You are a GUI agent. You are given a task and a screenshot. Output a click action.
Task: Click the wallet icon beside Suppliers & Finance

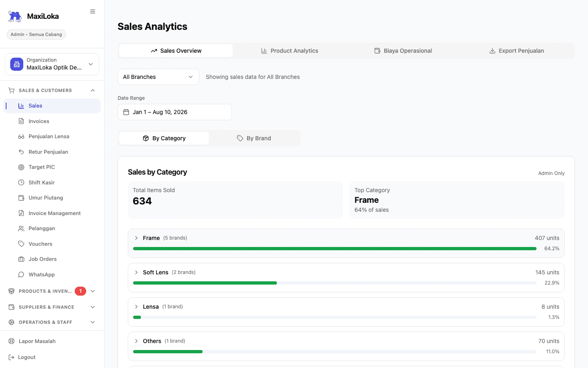tap(11, 307)
